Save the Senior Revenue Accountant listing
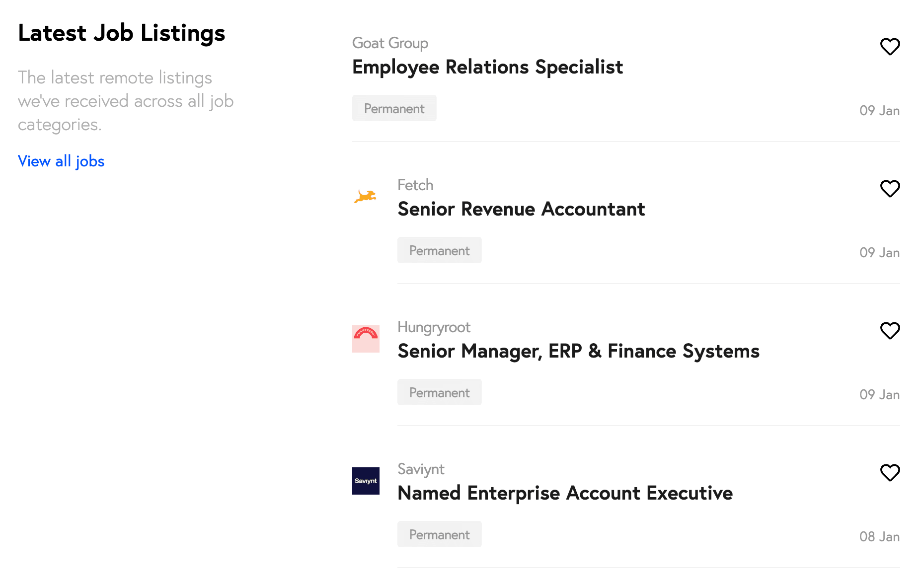 pos(890,189)
